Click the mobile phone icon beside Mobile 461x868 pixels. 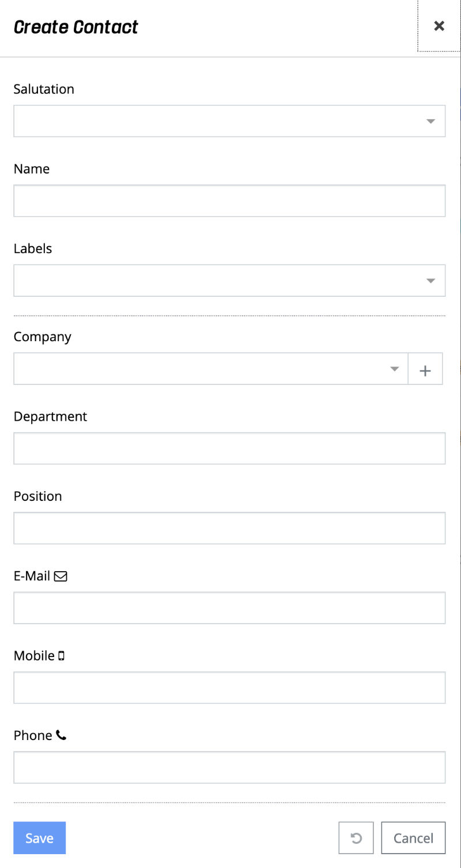point(62,656)
